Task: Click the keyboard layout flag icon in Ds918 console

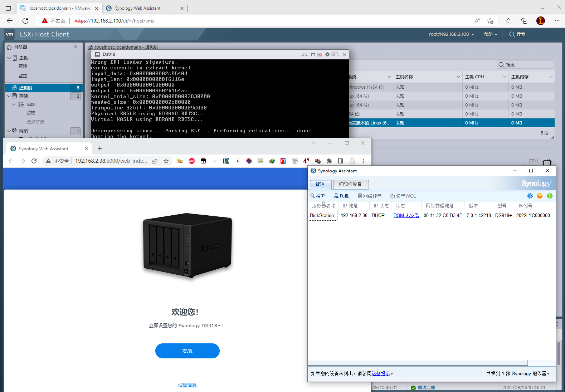Action: coord(319,54)
